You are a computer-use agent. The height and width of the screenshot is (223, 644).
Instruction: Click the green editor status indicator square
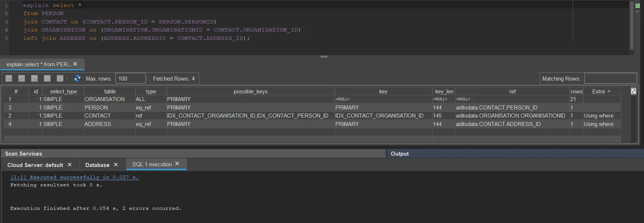pos(637,5)
